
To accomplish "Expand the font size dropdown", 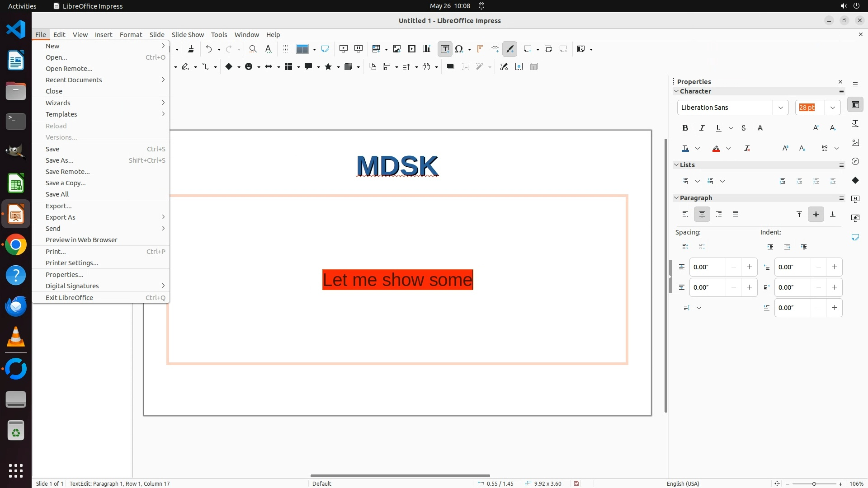I will point(832,108).
